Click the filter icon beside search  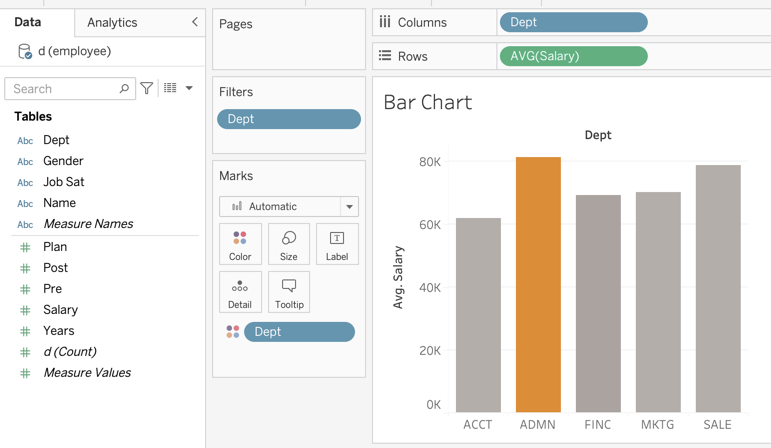(x=147, y=89)
